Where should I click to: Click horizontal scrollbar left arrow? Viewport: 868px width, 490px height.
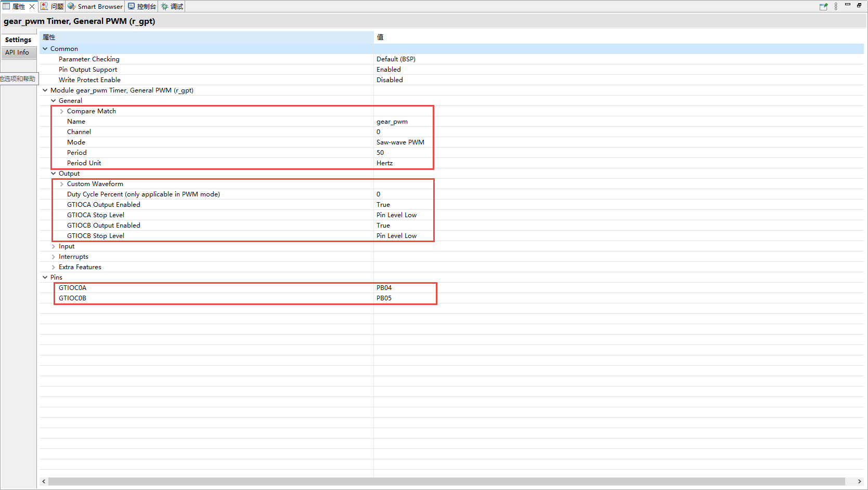pos(44,482)
